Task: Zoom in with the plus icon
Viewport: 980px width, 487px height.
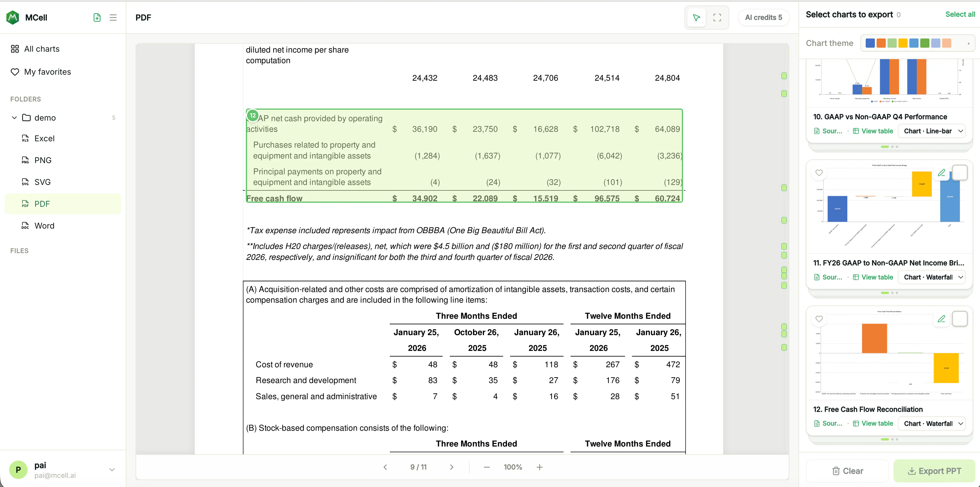Action: (539, 467)
